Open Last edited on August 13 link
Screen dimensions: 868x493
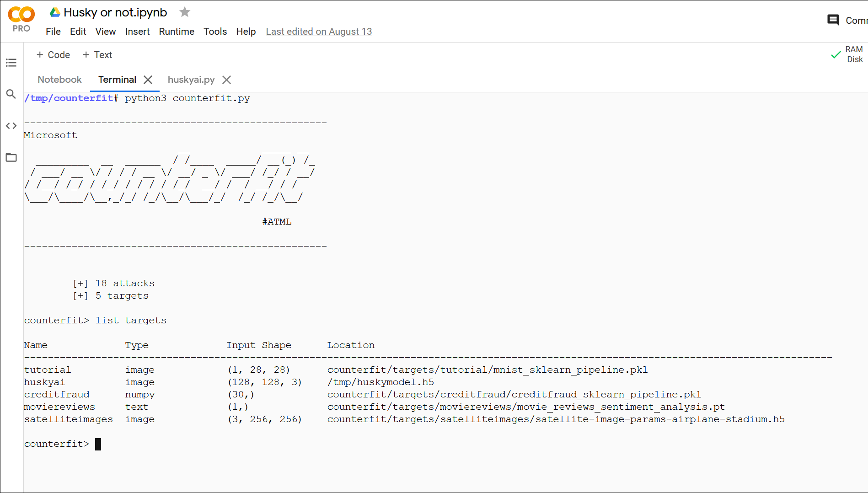pyautogui.click(x=319, y=32)
